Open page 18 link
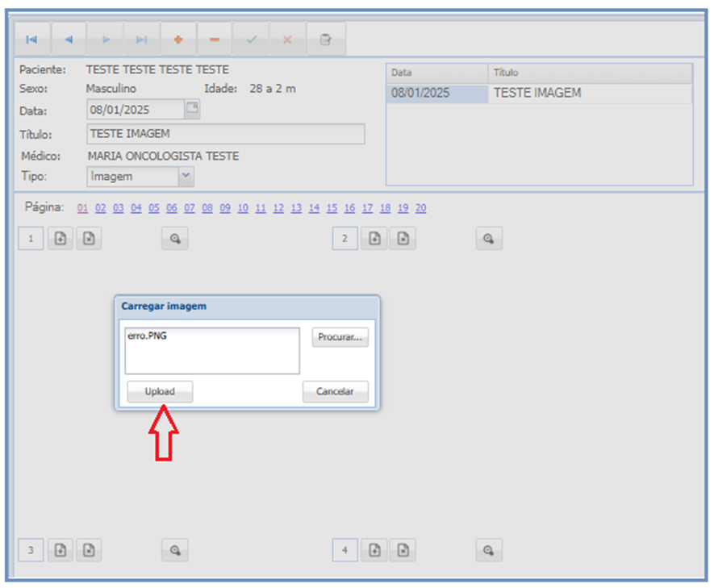The height and width of the screenshot is (588, 714). [x=385, y=208]
